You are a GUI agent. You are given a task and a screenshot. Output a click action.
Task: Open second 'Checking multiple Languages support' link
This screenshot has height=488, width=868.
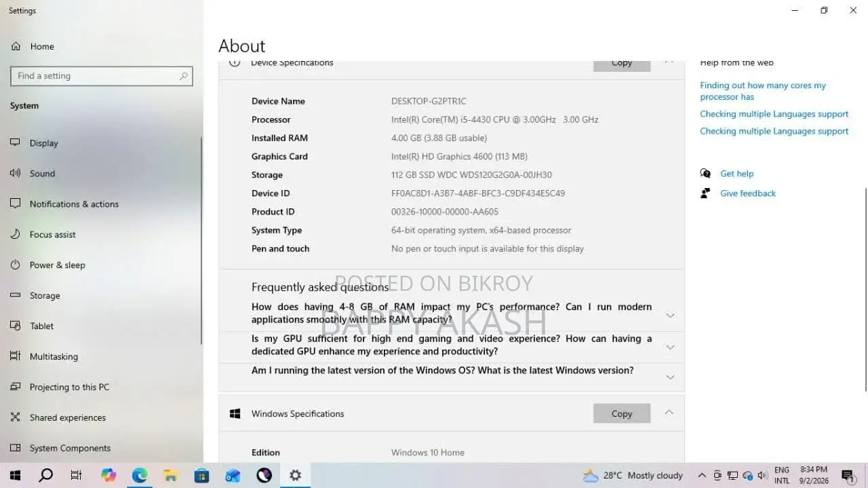774,131
